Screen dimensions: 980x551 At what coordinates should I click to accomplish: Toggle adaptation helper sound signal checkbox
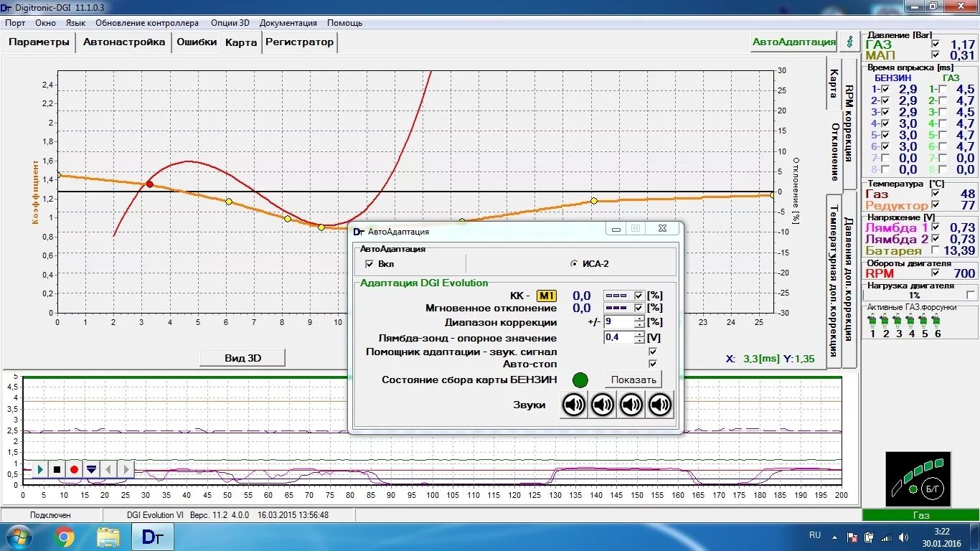point(653,352)
